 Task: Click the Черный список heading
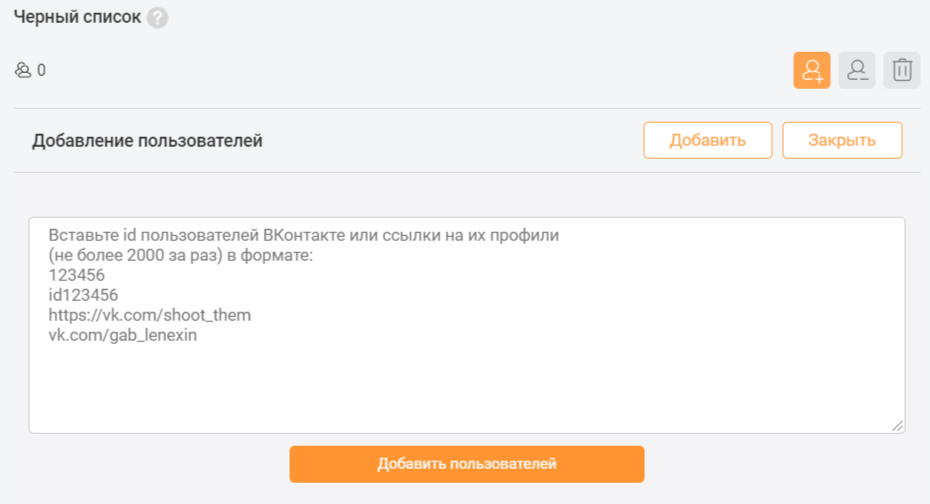[x=77, y=17]
